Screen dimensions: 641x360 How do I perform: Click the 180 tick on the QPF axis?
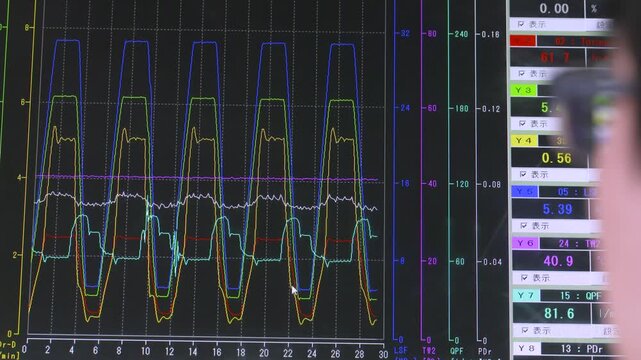[x=461, y=109]
